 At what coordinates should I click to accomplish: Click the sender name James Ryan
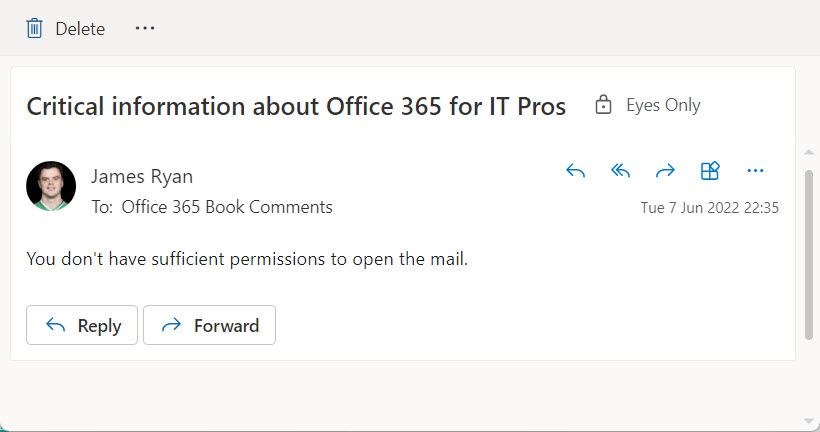[142, 176]
